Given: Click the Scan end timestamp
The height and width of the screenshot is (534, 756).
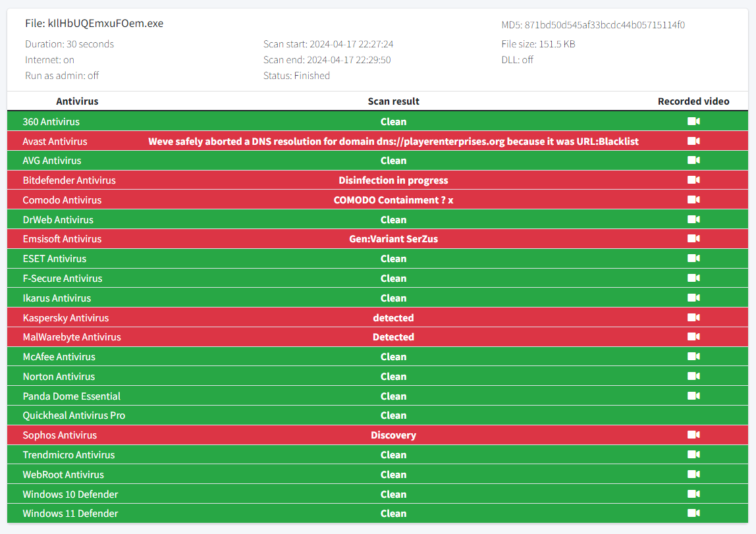Looking at the screenshot, I should coord(349,60).
